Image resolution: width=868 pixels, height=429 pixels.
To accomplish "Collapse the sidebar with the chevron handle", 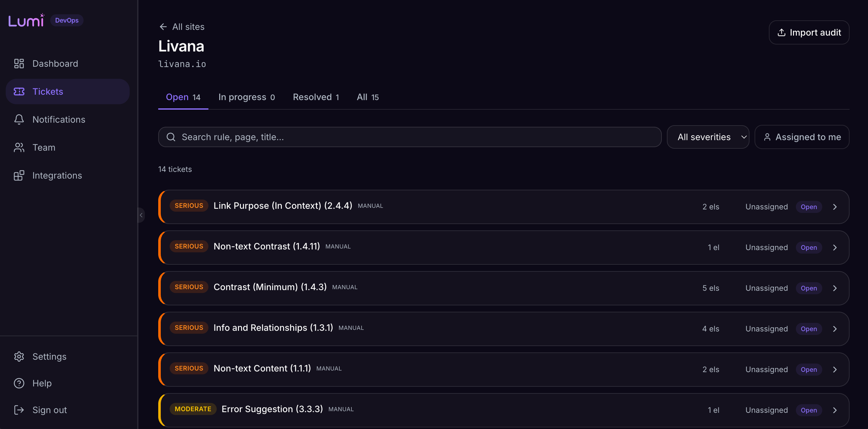I will tap(141, 215).
